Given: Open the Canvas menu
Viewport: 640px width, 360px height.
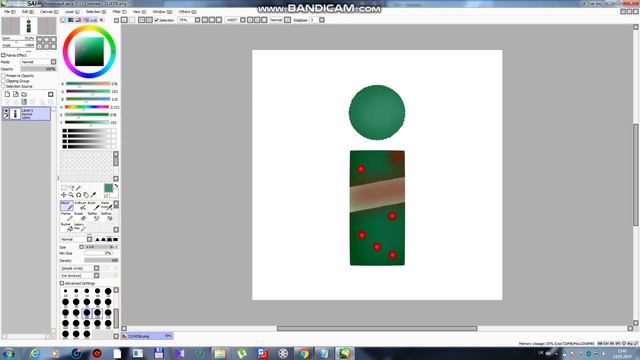Looking at the screenshot, I should click(49, 12).
